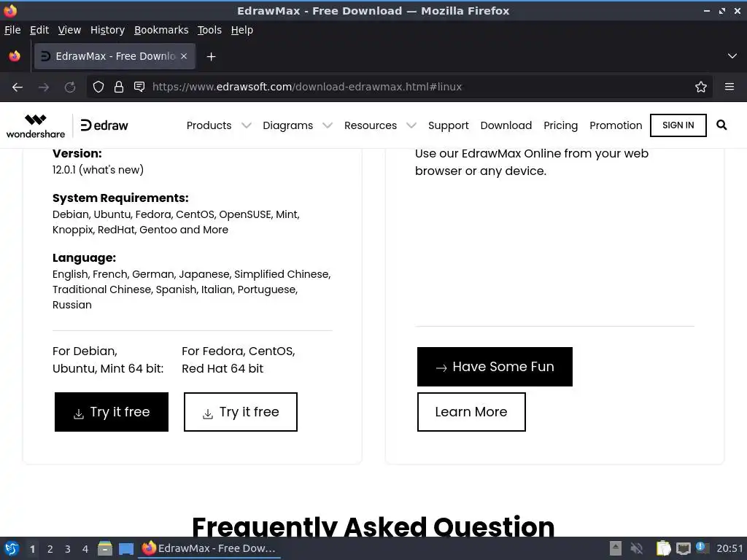Click the Language heading
This screenshot has width=747, height=560.
coord(84,257)
